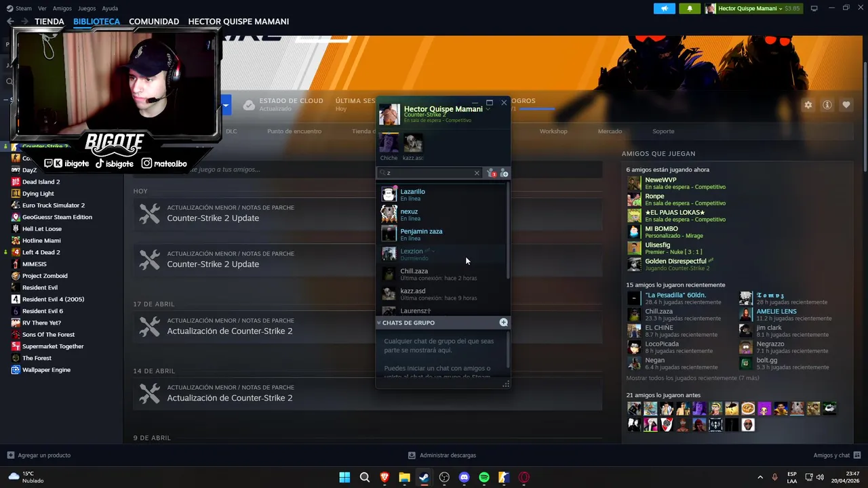This screenshot has width=868, height=488.
Task: Open the game settings gear icon
Action: [x=808, y=105]
